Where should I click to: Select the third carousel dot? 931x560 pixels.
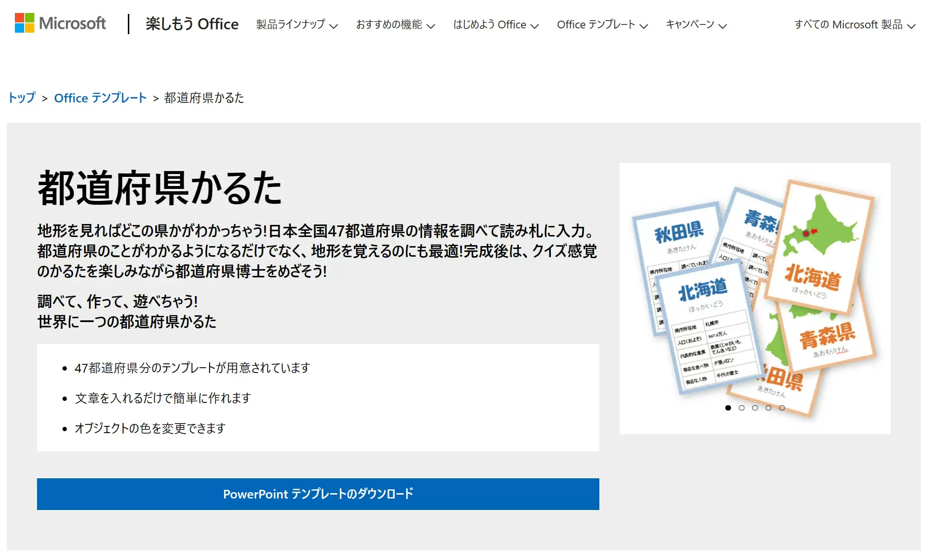pos(755,408)
